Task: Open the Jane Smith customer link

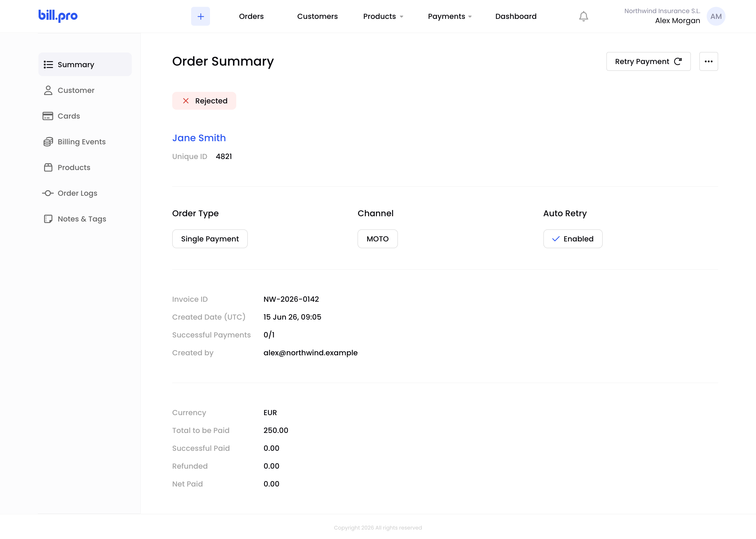Action: (x=199, y=138)
